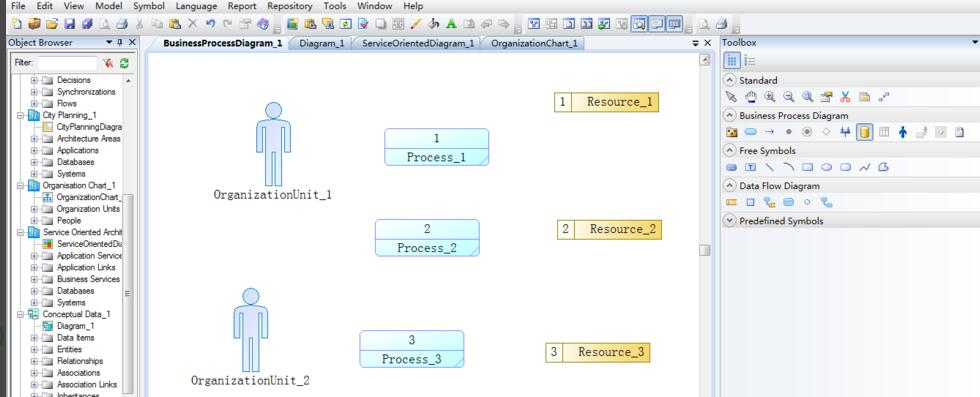Expand the People folder
Screen dimensions: 980x397
click(34, 221)
